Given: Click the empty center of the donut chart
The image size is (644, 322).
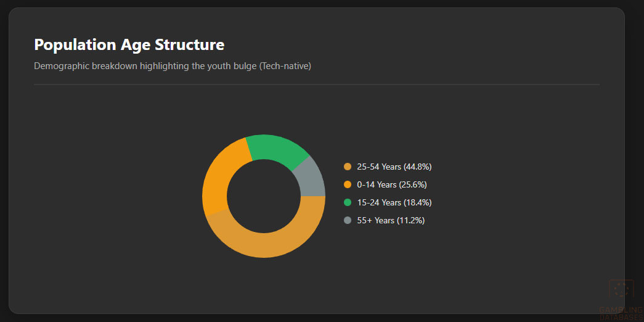Looking at the screenshot, I should [264, 196].
